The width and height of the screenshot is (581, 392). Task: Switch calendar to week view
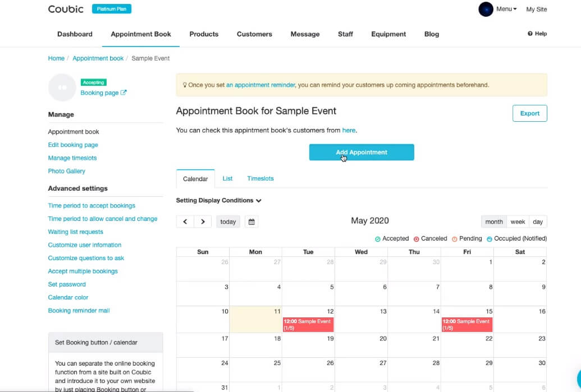[x=518, y=222]
